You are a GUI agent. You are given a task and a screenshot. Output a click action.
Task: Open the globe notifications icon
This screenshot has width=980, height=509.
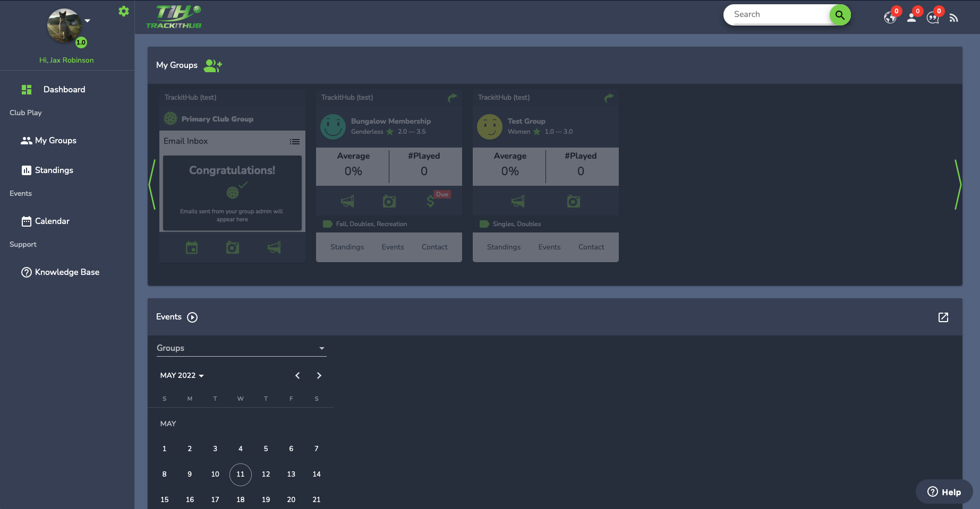pos(890,18)
